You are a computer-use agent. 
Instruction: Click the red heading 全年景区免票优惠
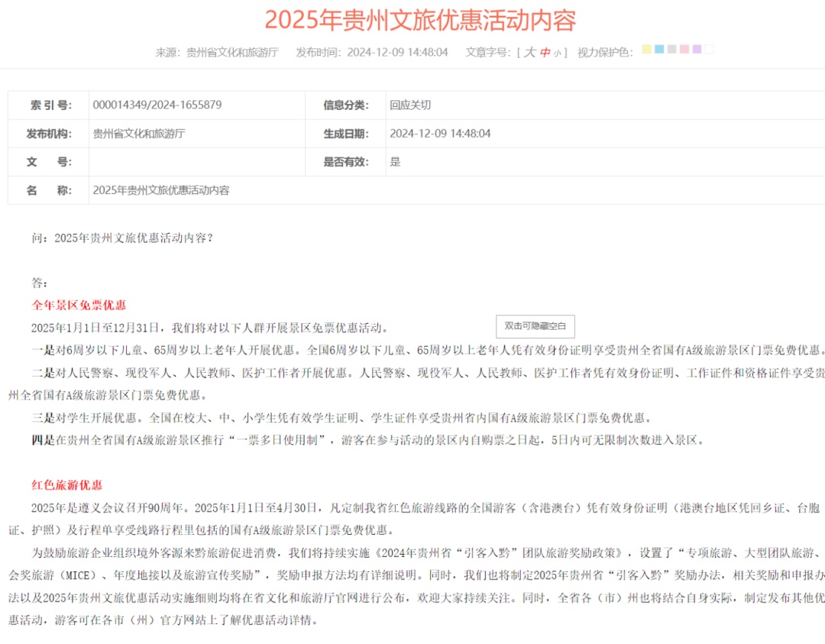click(79, 305)
